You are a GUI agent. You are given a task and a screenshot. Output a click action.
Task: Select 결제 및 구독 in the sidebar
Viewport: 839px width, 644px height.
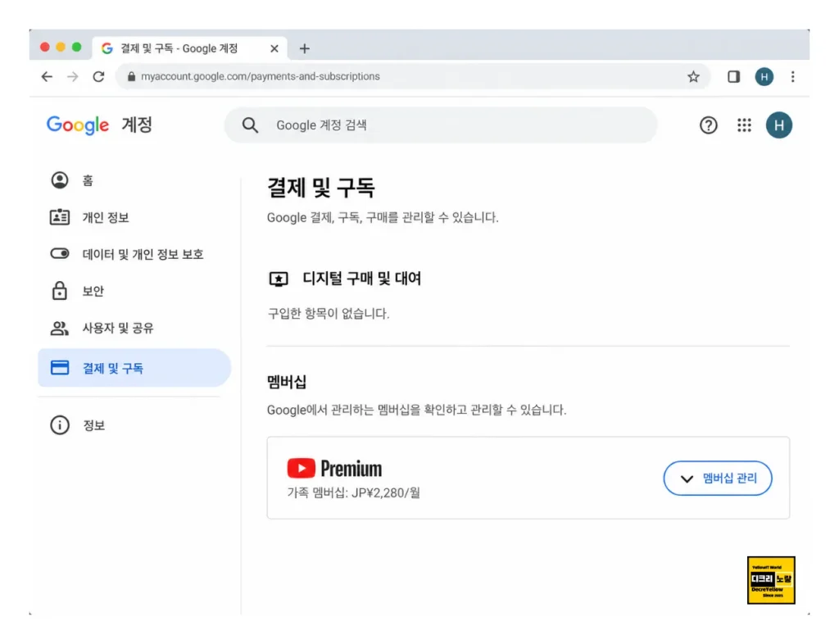coord(134,368)
